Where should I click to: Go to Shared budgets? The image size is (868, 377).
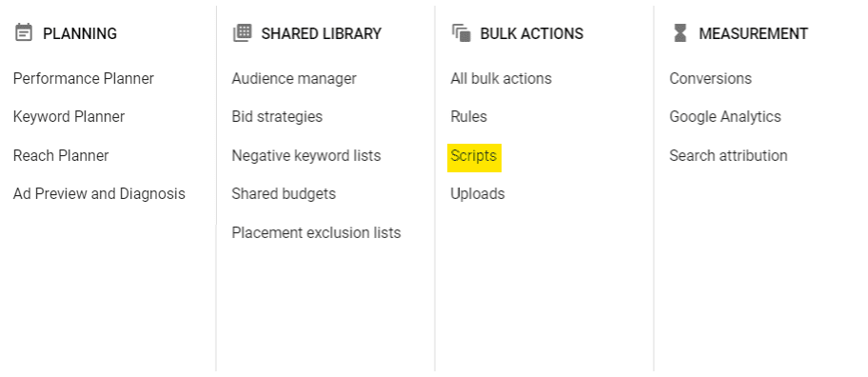[284, 194]
